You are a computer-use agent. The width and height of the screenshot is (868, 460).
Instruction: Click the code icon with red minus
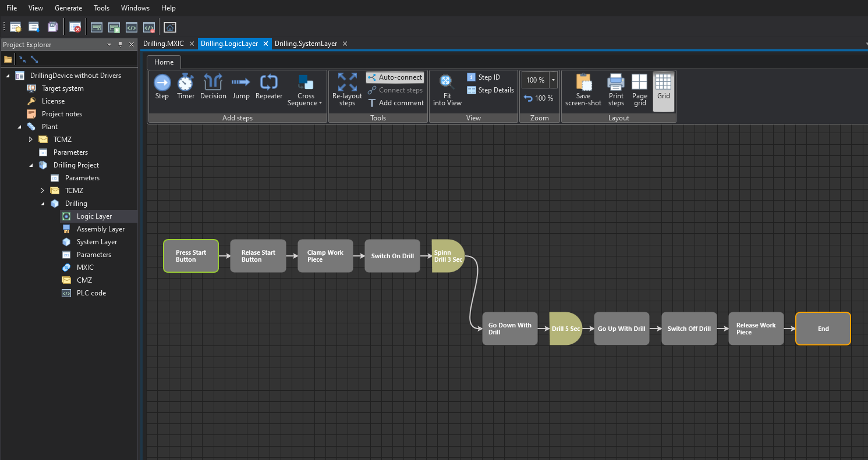[149, 27]
